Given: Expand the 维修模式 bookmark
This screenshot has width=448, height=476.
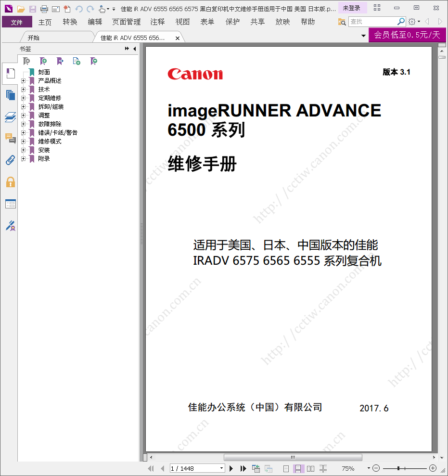Looking at the screenshot, I should [x=24, y=142].
